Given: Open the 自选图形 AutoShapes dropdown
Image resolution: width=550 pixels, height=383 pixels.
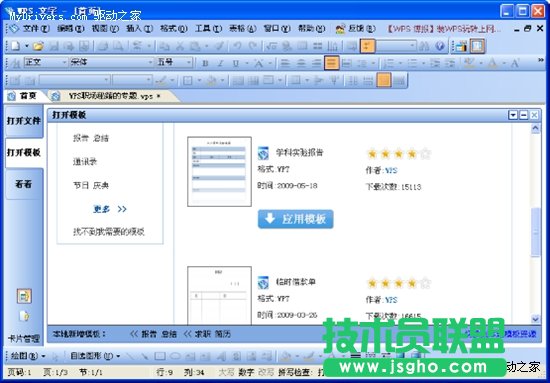Looking at the screenshot, I should coord(95,356).
